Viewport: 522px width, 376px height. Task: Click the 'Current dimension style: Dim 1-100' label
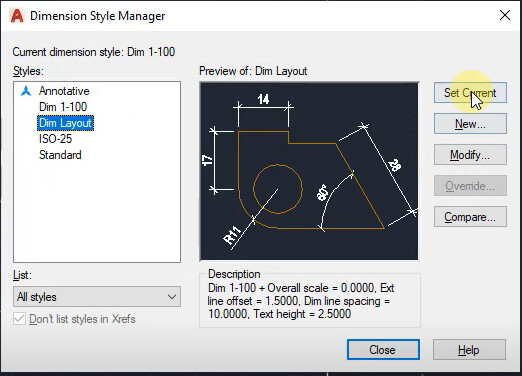pyautogui.click(x=94, y=52)
